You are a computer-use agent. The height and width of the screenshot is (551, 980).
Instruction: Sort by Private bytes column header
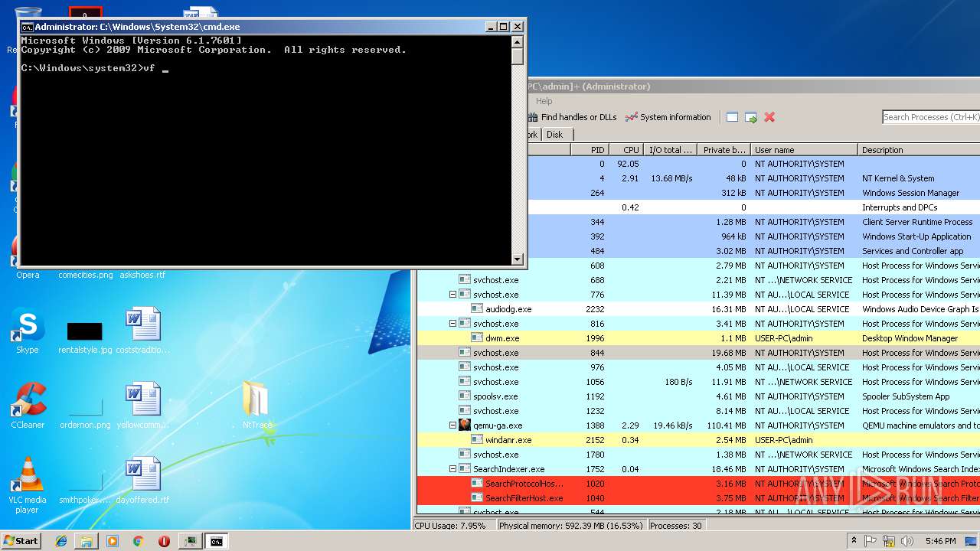[x=724, y=150]
